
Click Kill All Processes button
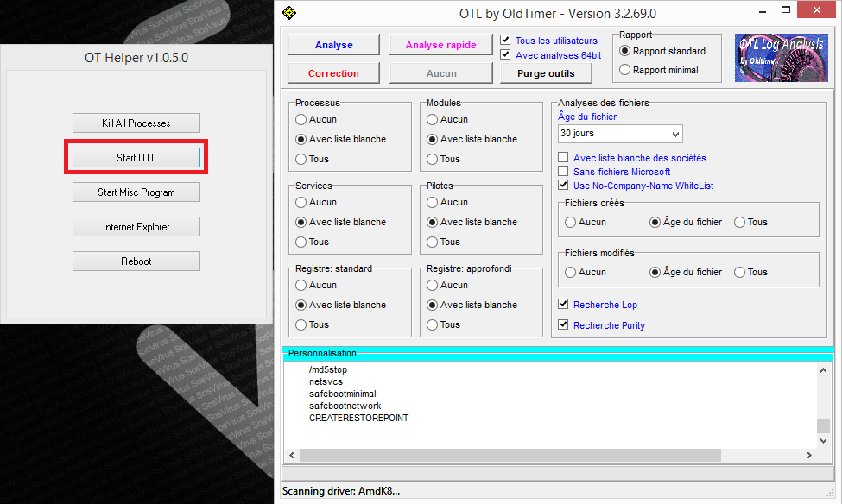[136, 123]
